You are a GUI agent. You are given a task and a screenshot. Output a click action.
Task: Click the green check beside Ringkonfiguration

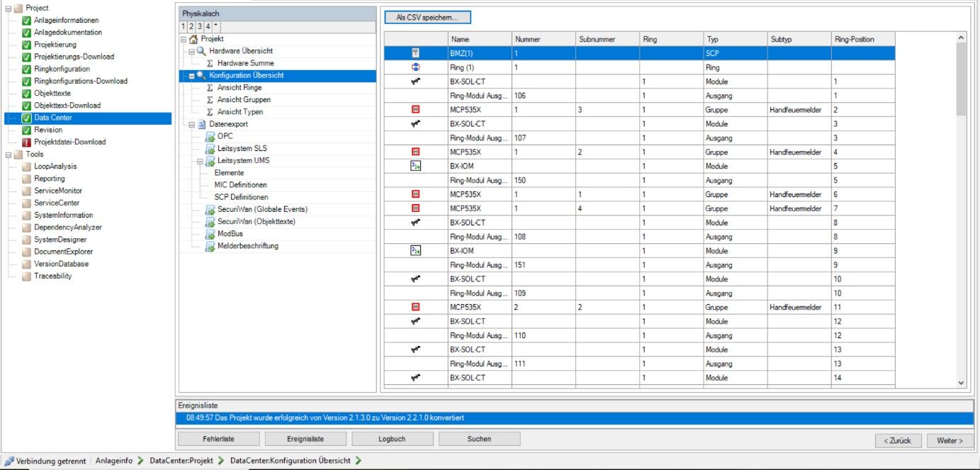[x=27, y=69]
